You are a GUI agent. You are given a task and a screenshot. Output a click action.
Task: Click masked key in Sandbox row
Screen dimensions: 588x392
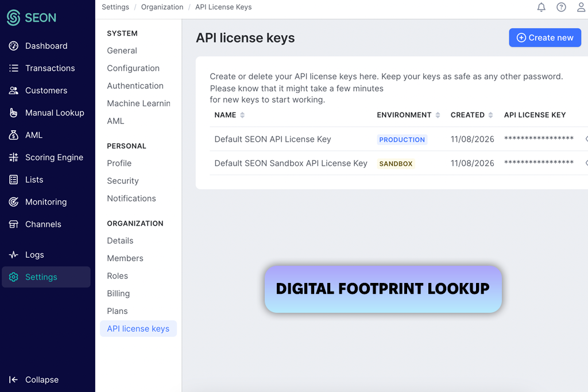(x=539, y=162)
